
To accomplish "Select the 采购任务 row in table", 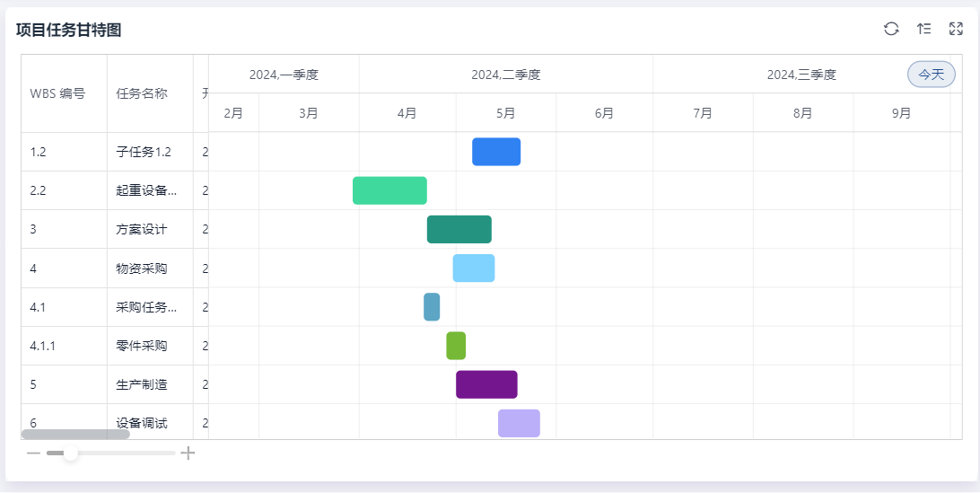I will 142,307.
